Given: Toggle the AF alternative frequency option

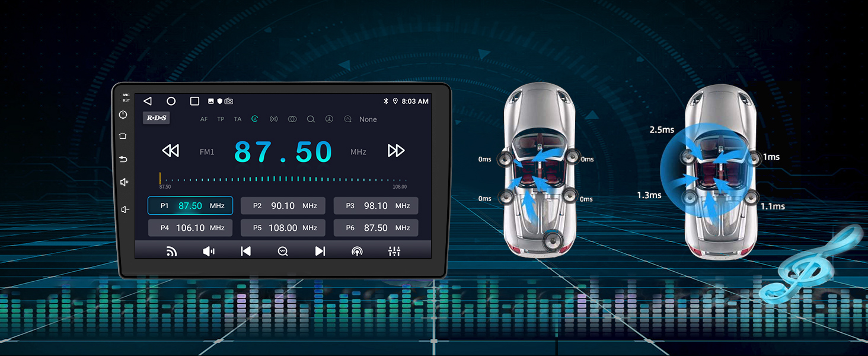Looking at the screenshot, I should click(204, 119).
